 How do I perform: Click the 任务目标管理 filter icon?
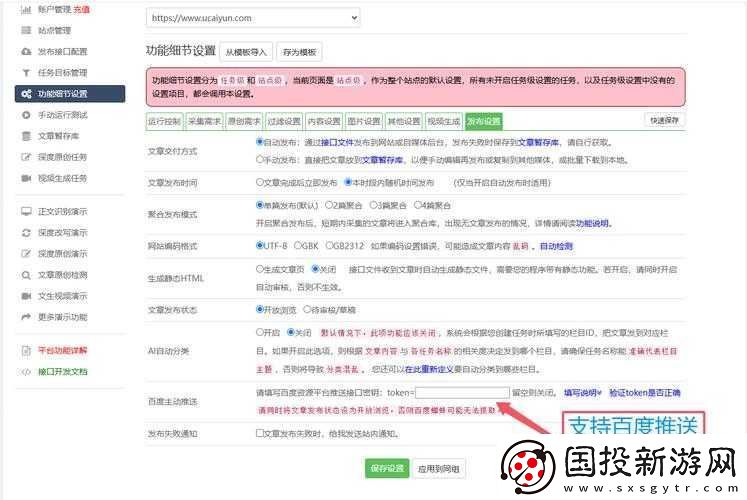pos(26,73)
